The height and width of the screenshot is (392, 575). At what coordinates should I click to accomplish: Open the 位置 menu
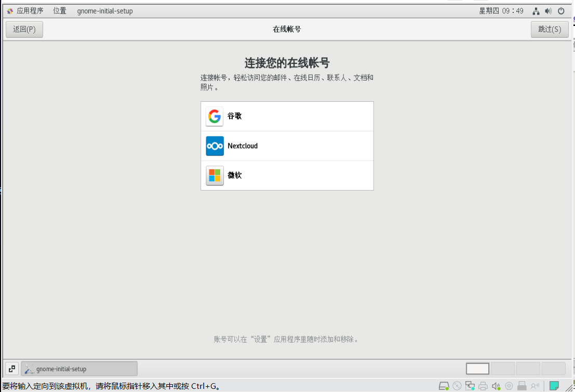point(60,11)
